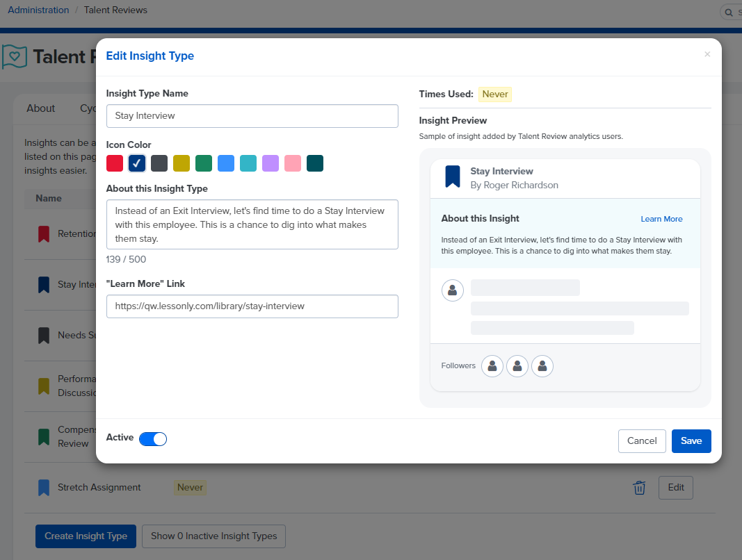Click the Edit Insight Type title
This screenshot has height=560, width=742.
[150, 56]
